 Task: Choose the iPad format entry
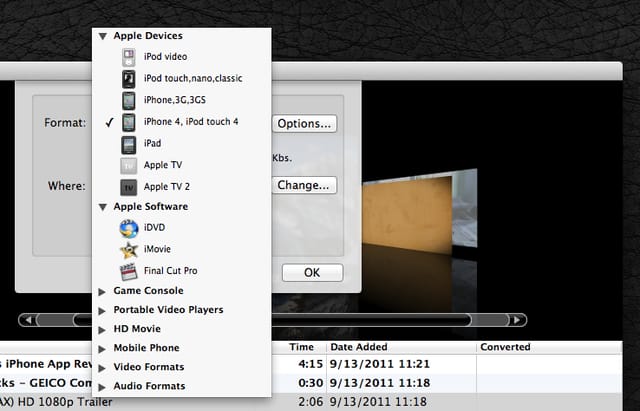[x=182, y=144]
